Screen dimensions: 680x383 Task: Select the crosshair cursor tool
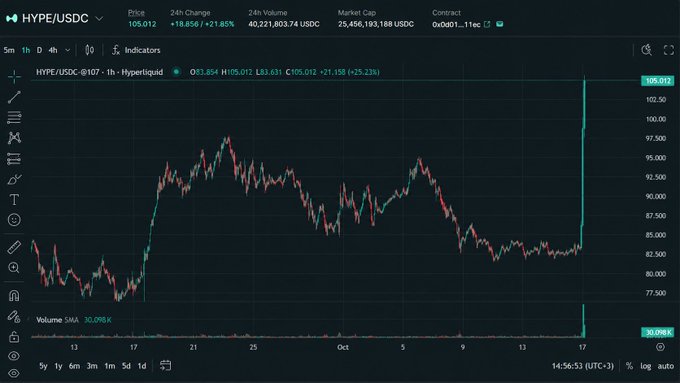click(14, 77)
